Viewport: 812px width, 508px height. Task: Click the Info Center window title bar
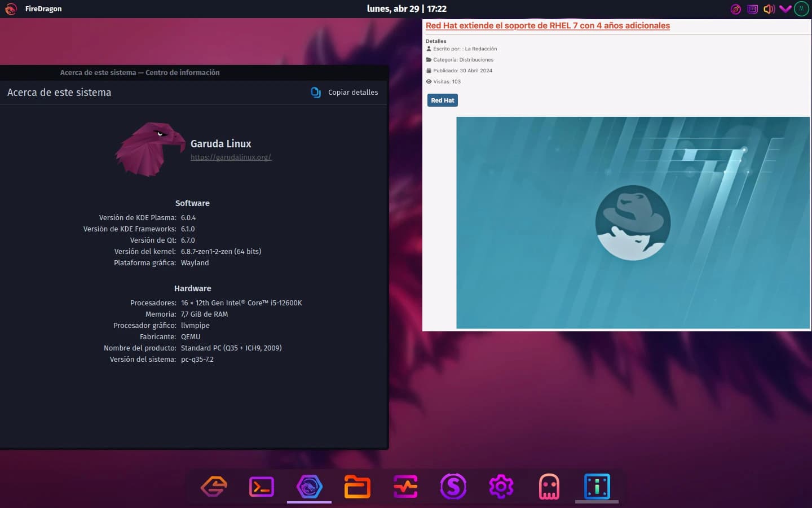click(194, 73)
